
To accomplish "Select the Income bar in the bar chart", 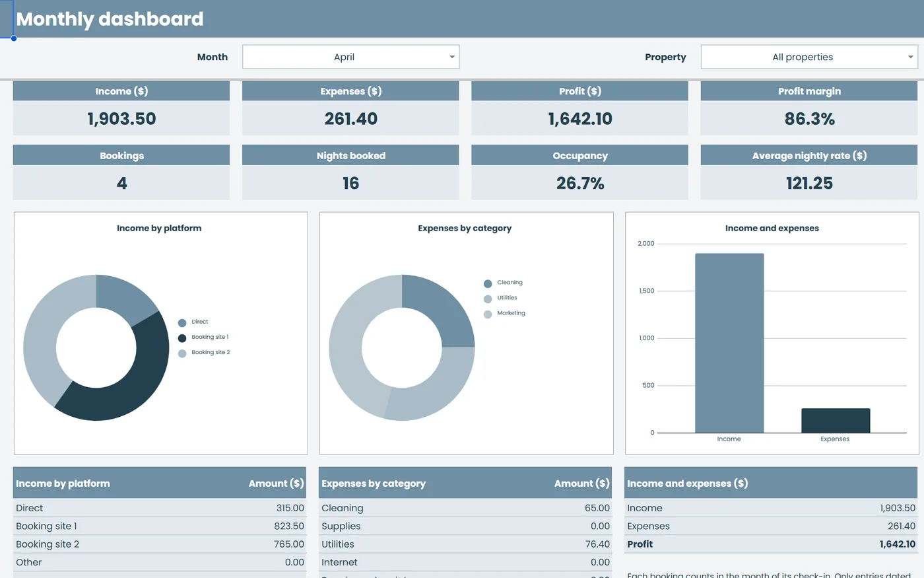I will (729, 343).
